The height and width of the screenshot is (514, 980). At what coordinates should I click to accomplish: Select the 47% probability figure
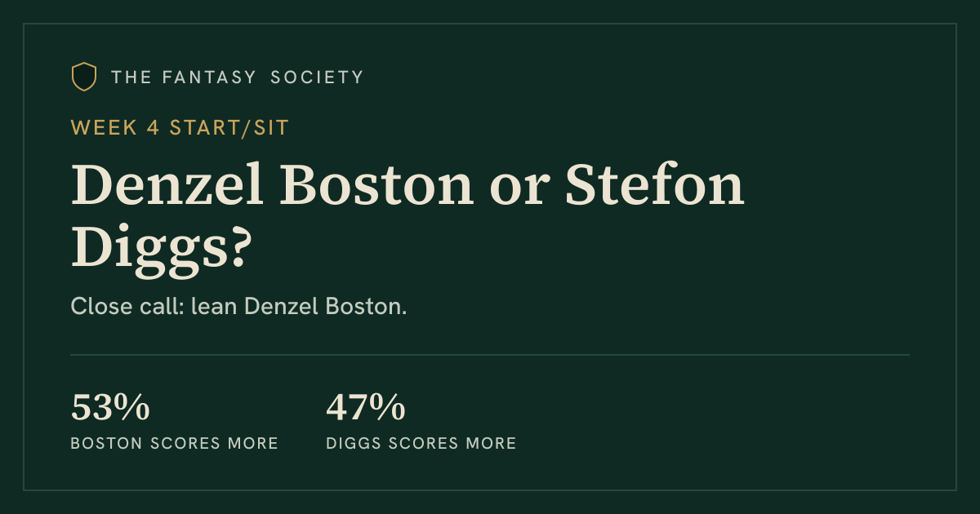365,407
